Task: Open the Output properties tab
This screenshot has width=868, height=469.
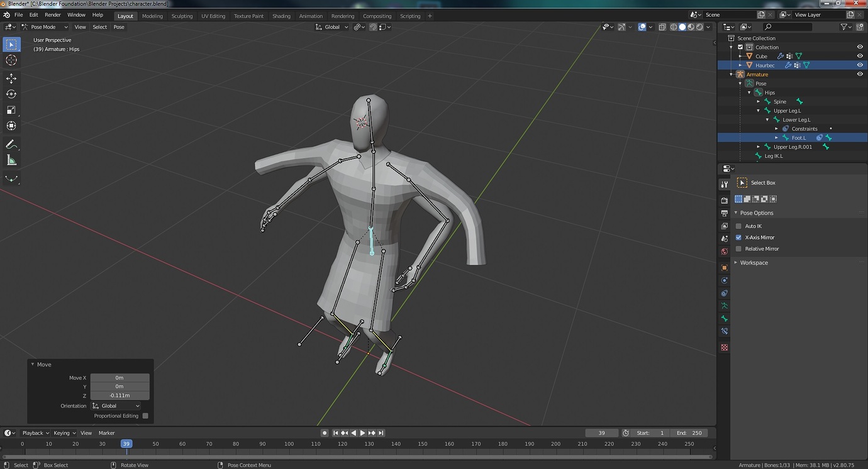Action: (x=725, y=213)
